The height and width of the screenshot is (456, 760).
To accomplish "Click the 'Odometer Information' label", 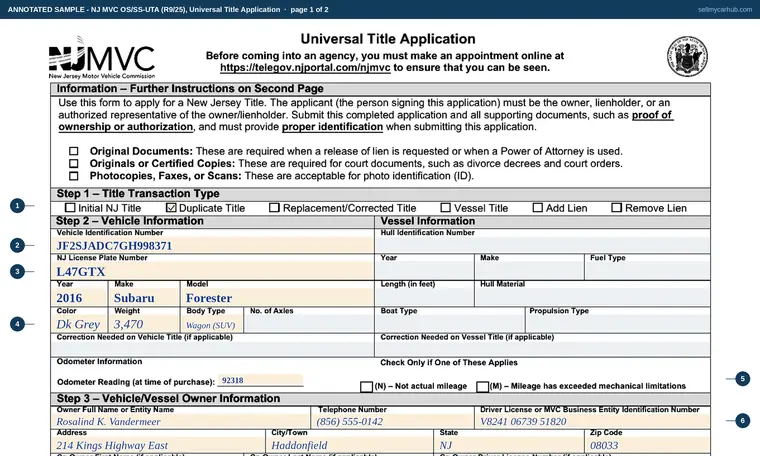I will (x=99, y=362).
